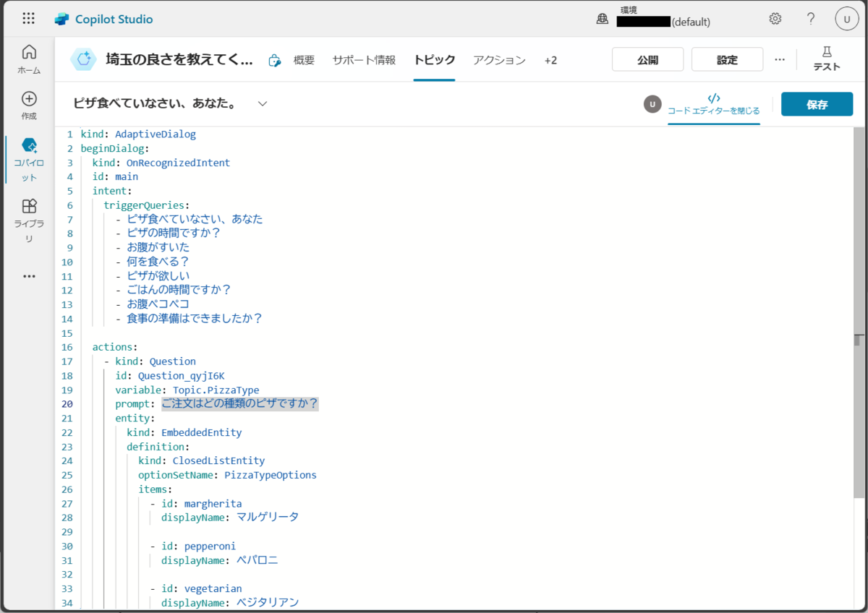This screenshot has width=868, height=613.
Task: Switch to the 概要 tab
Action: point(304,61)
